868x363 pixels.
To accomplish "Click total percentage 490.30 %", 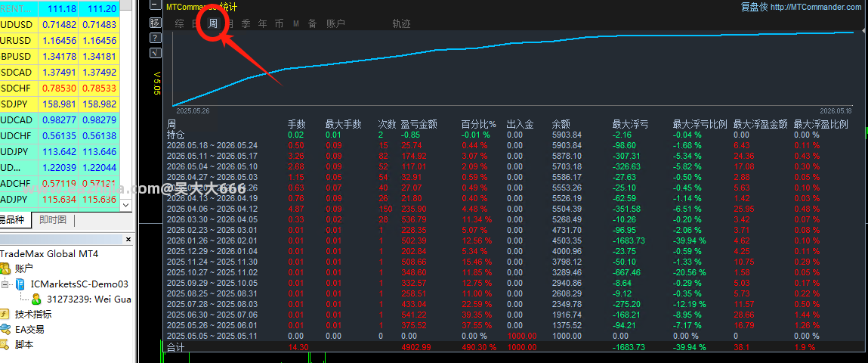I will click(479, 347).
